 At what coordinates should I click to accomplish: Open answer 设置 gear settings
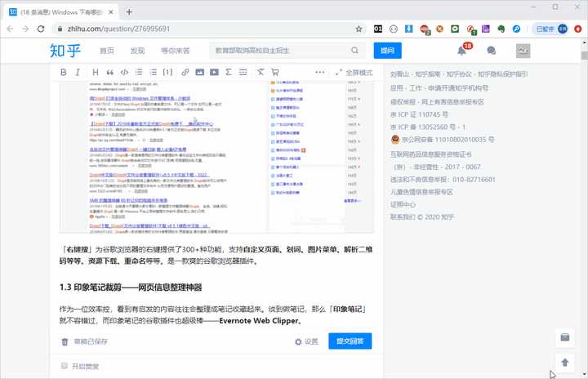click(x=306, y=342)
